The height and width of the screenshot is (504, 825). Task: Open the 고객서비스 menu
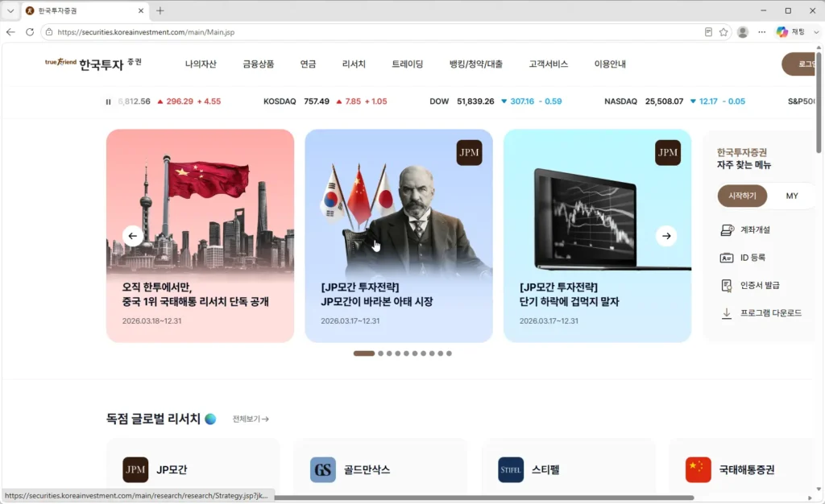(548, 64)
